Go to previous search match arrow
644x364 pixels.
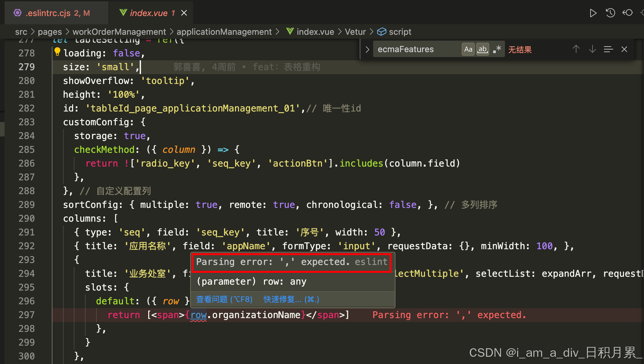click(576, 49)
